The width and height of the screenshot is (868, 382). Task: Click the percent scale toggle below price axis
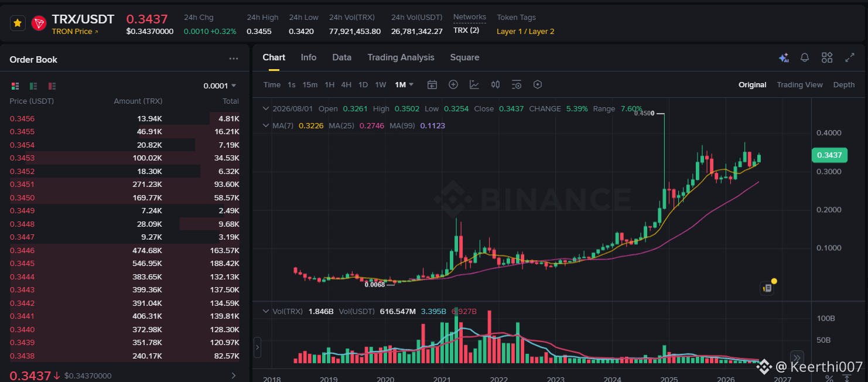pos(829,379)
